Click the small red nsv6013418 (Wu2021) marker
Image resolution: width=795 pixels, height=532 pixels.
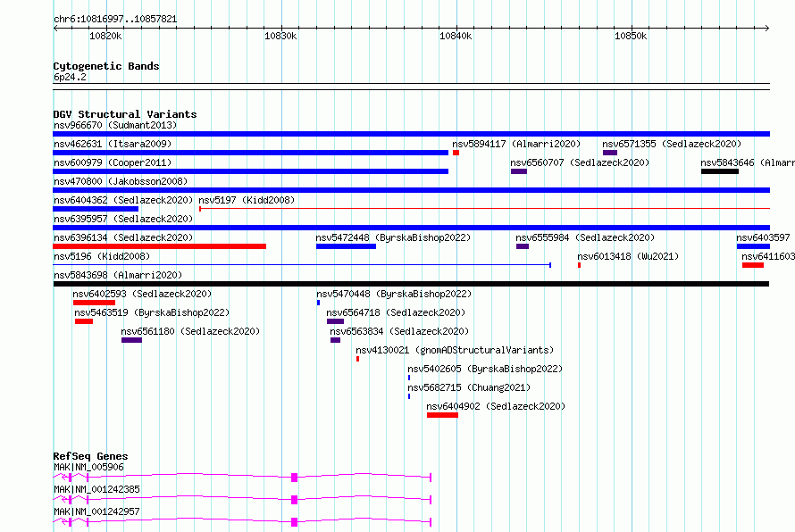(x=579, y=265)
